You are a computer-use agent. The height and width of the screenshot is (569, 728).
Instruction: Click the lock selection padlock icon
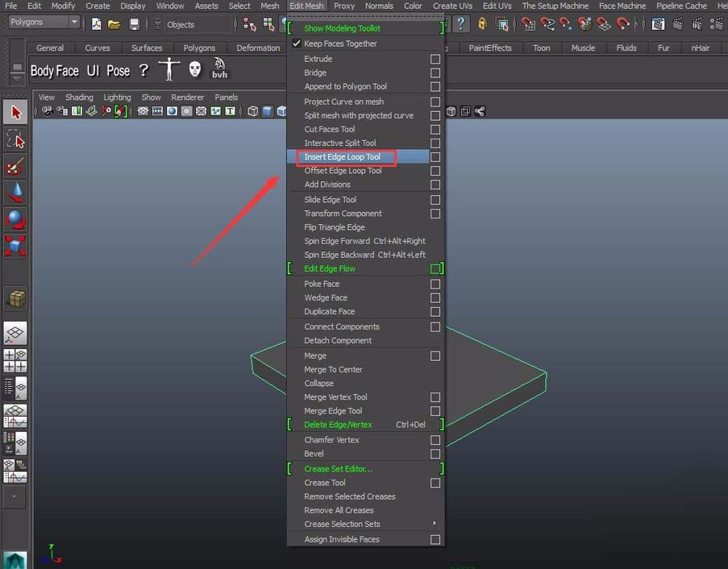tap(483, 23)
